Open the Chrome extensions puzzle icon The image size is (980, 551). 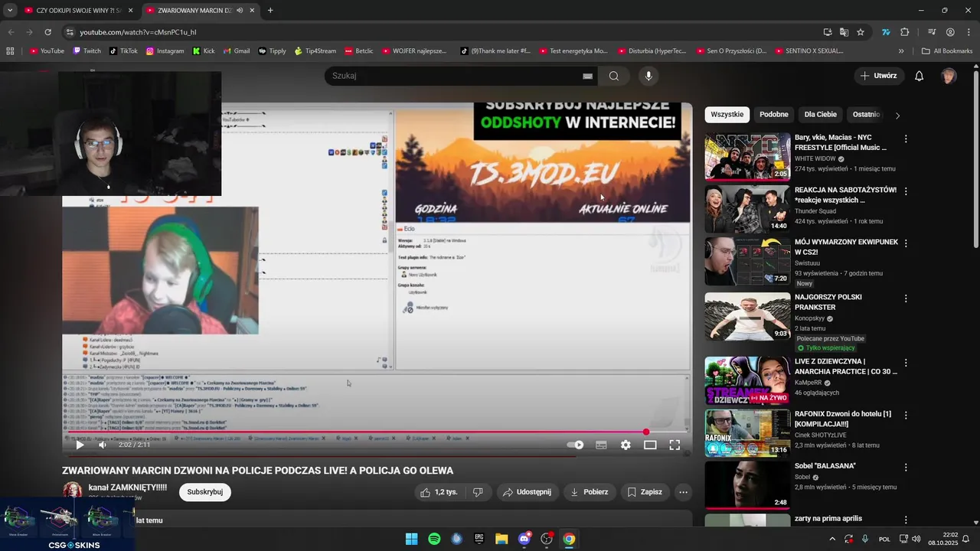(x=905, y=32)
